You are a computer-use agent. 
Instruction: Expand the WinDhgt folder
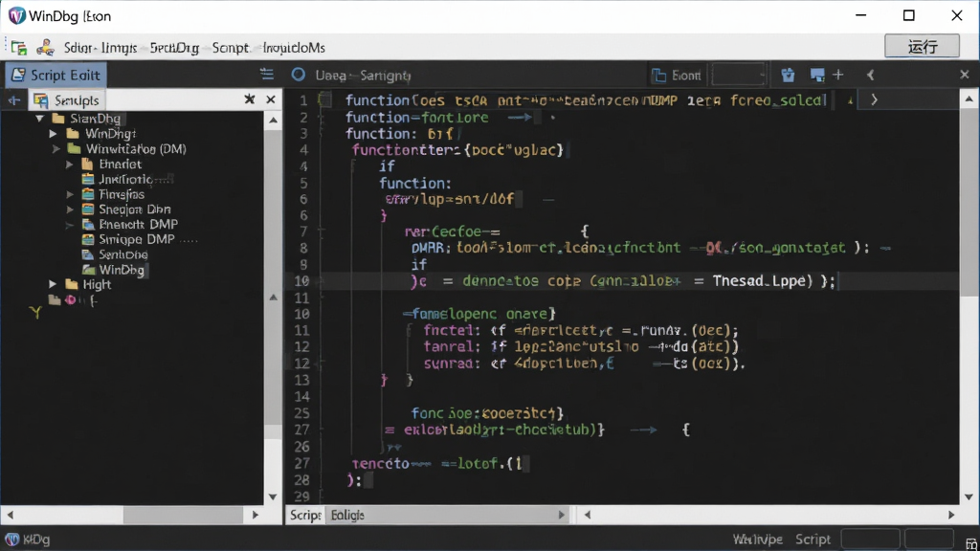pyautogui.click(x=54, y=134)
